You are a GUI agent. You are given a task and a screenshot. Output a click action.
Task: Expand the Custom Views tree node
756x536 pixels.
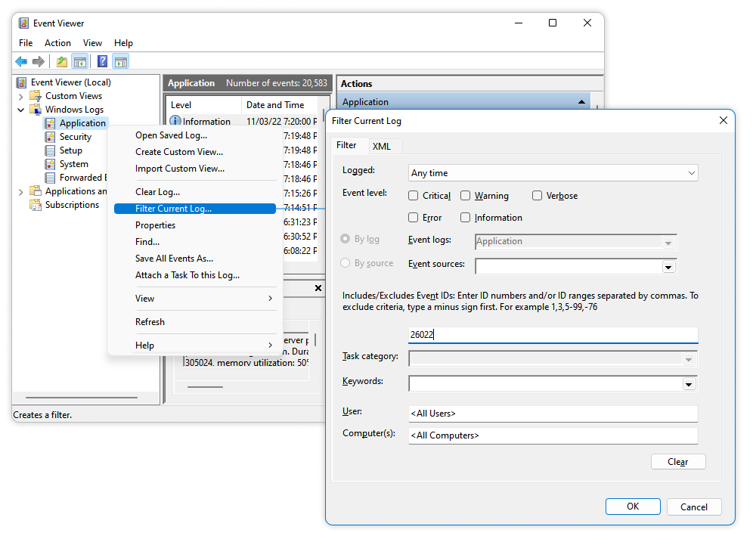pyautogui.click(x=20, y=97)
